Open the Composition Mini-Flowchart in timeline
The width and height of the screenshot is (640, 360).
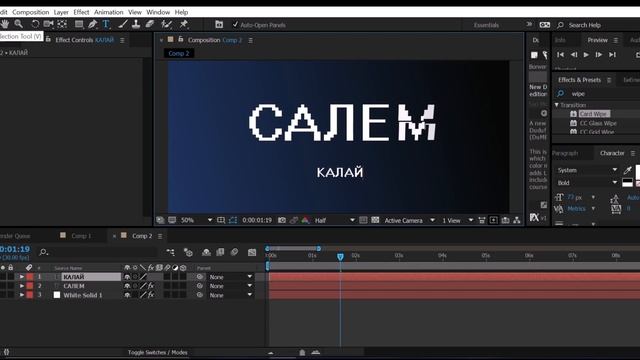(171, 252)
